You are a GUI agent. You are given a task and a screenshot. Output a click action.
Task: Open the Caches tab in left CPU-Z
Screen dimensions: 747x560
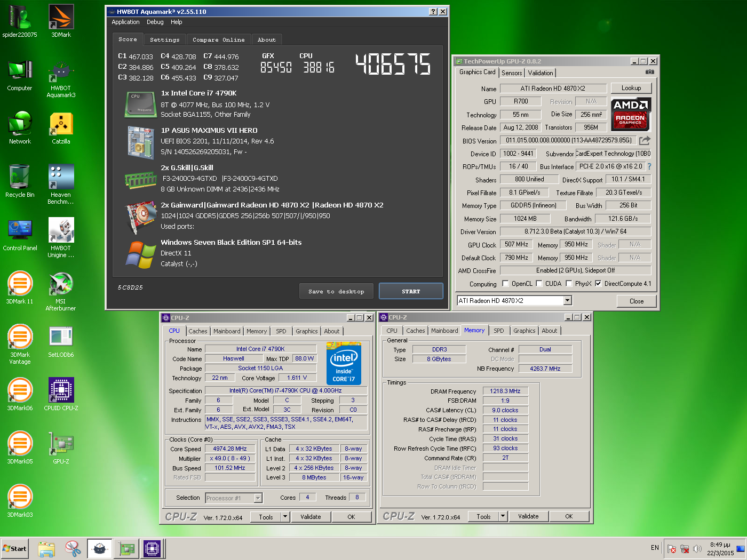[198, 331]
